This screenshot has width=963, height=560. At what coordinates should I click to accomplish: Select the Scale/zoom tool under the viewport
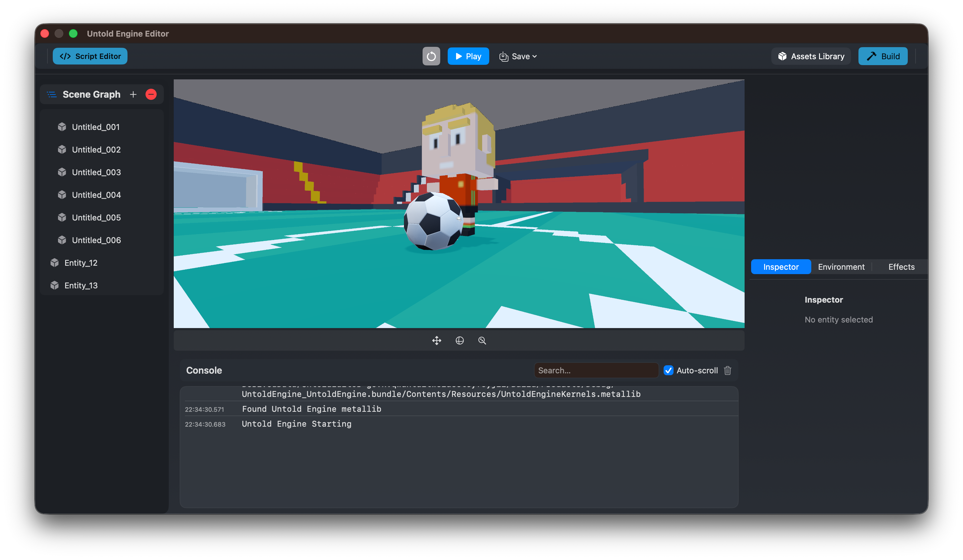click(482, 340)
